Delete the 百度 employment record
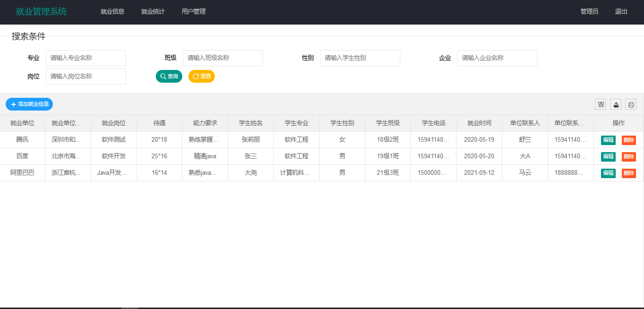 [x=628, y=156]
